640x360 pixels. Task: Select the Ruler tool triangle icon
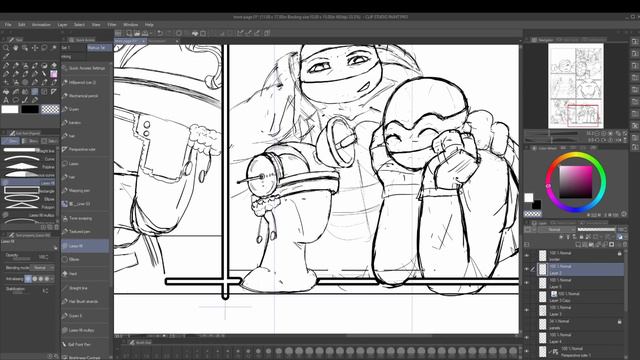click(54, 91)
